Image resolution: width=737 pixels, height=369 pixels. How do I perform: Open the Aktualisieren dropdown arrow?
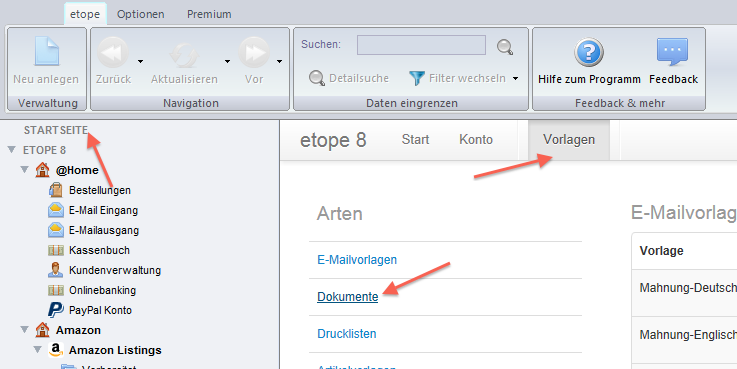click(227, 62)
